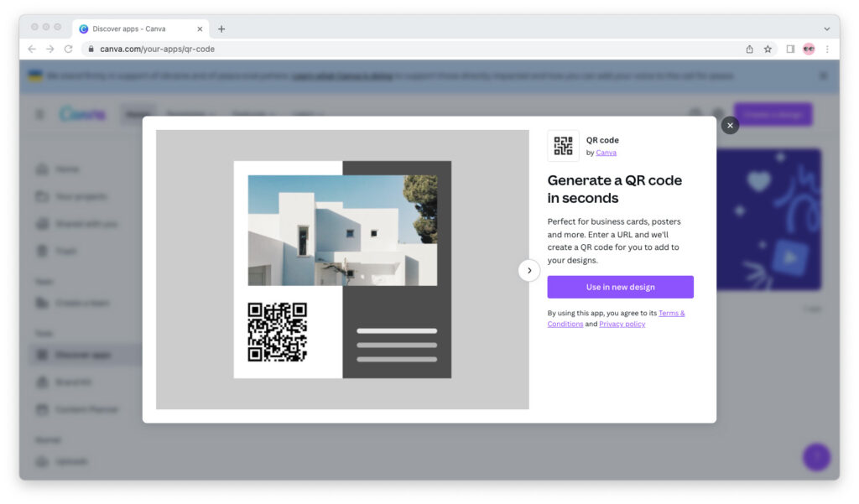
Task: Expand the tab search dropdown
Action: (x=826, y=29)
